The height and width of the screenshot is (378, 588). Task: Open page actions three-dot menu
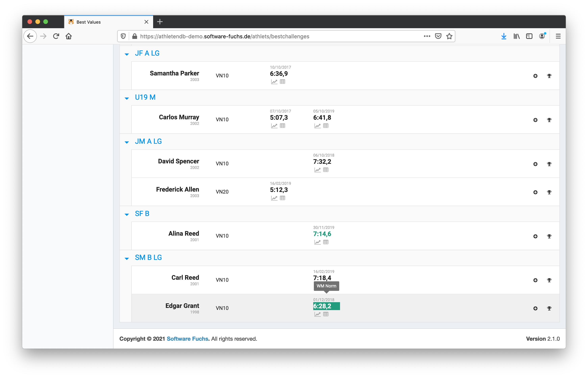[427, 36]
